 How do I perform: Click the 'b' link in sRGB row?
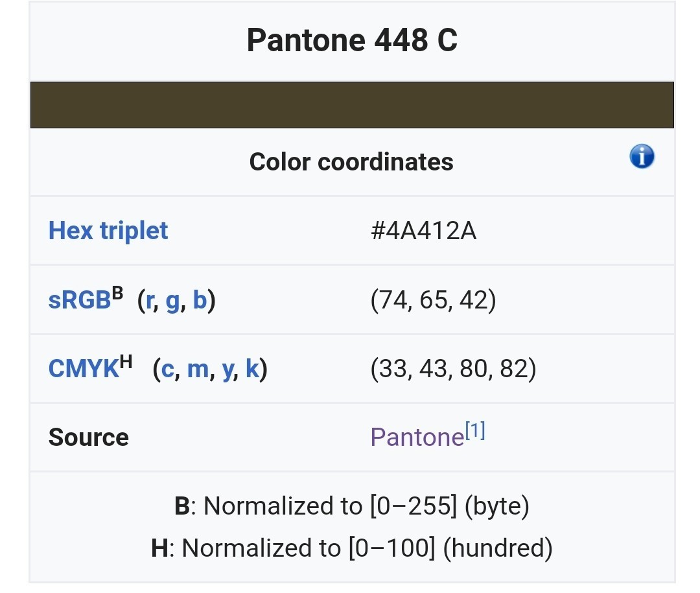click(x=200, y=301)
